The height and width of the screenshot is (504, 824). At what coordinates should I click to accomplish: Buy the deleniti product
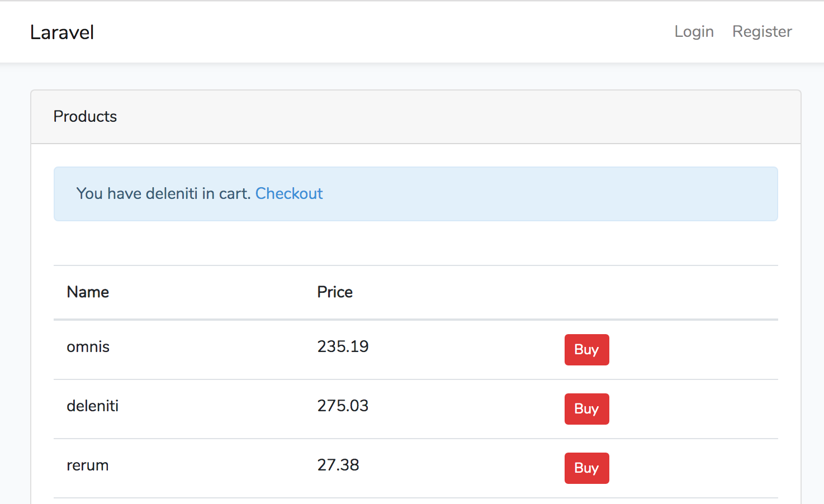pyautogui.click(x=586, y=408)
